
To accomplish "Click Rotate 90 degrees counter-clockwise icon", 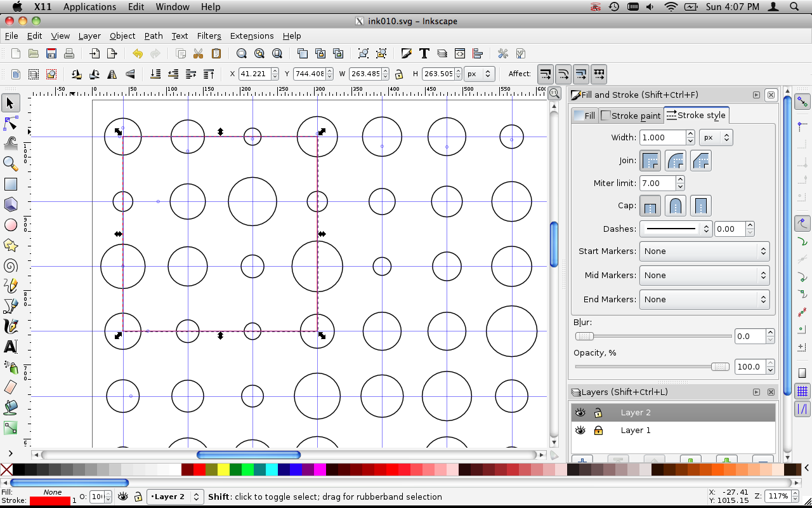I will pyautogui.click(x=77, y=74).
